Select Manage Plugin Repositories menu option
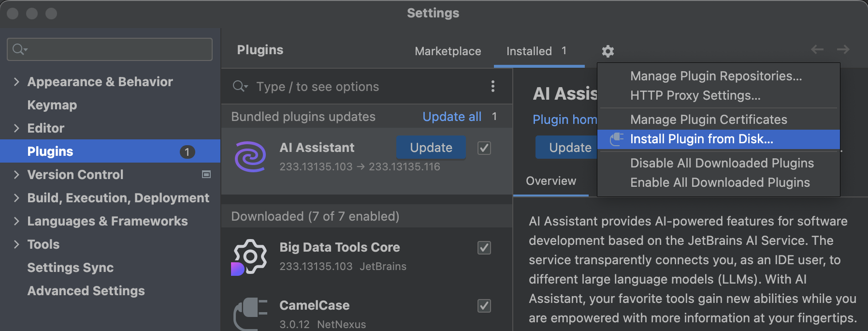The height and width of the screenshot is (331, 868). 715,76
